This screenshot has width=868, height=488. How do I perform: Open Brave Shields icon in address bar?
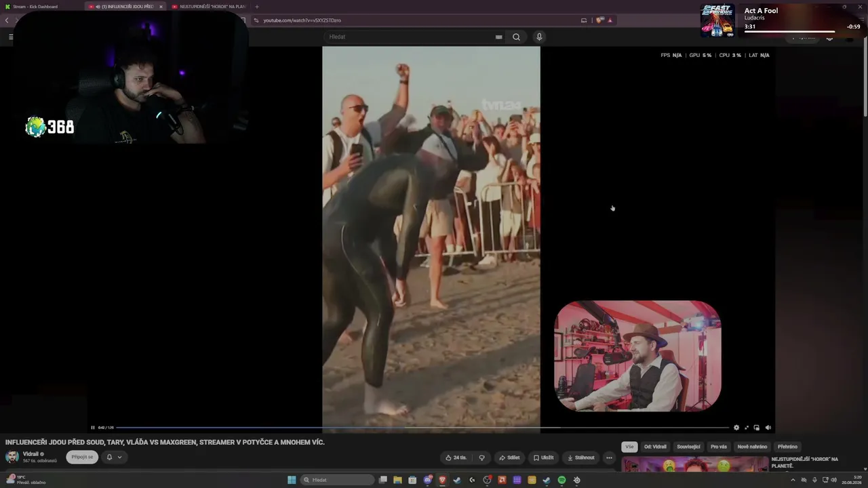click(x=599, y=20)
